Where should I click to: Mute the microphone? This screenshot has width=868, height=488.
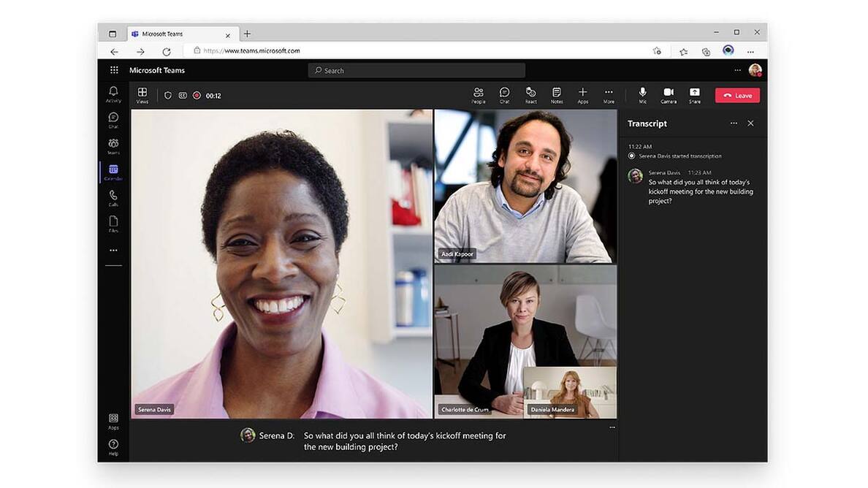point(642,95)
